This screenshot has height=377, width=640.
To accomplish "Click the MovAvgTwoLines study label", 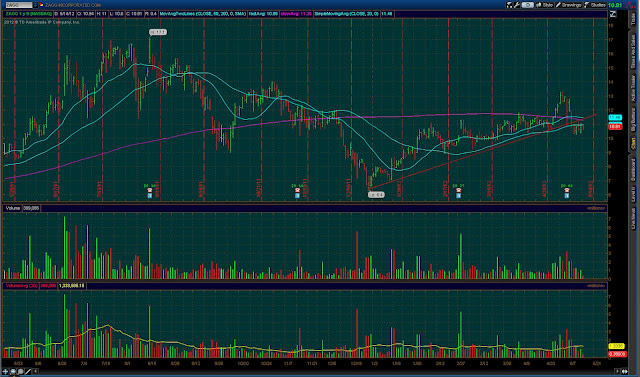I will pos(203,14).
